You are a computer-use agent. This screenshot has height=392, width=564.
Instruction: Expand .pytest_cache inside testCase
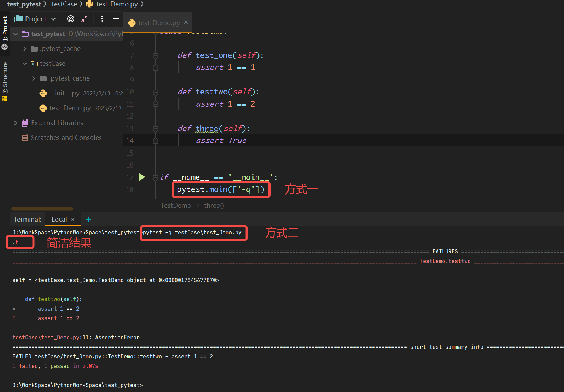34,78
